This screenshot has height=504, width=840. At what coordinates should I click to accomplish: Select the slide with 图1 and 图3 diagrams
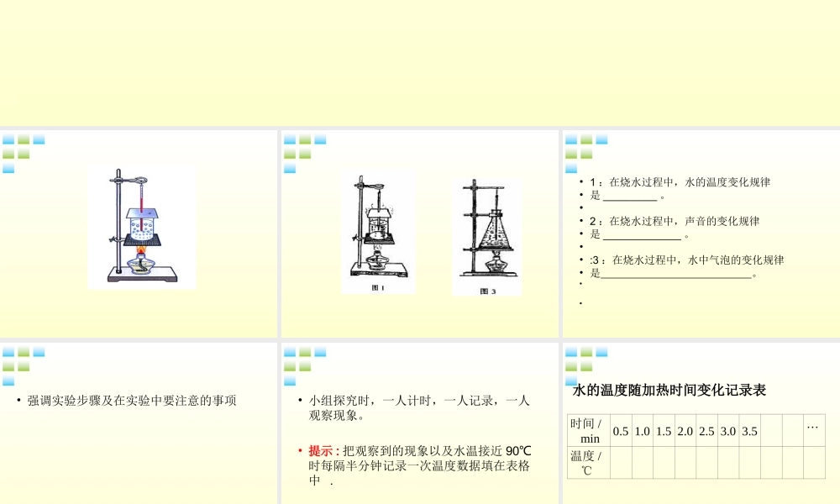(419, 234)
